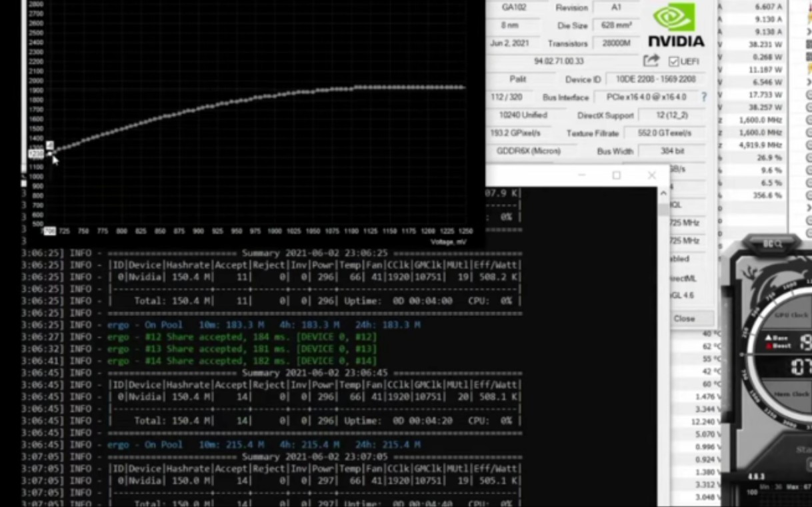Click the 26.9 % sensor reading

point(769,158)
